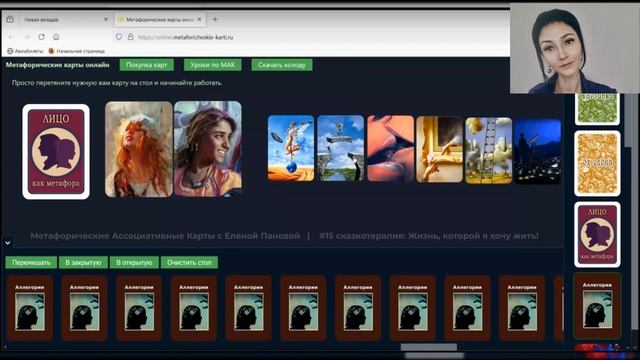Screen dimensions: 640x360
Task: Reload the page with refresh icon
Action: click(x=41, y=37)
